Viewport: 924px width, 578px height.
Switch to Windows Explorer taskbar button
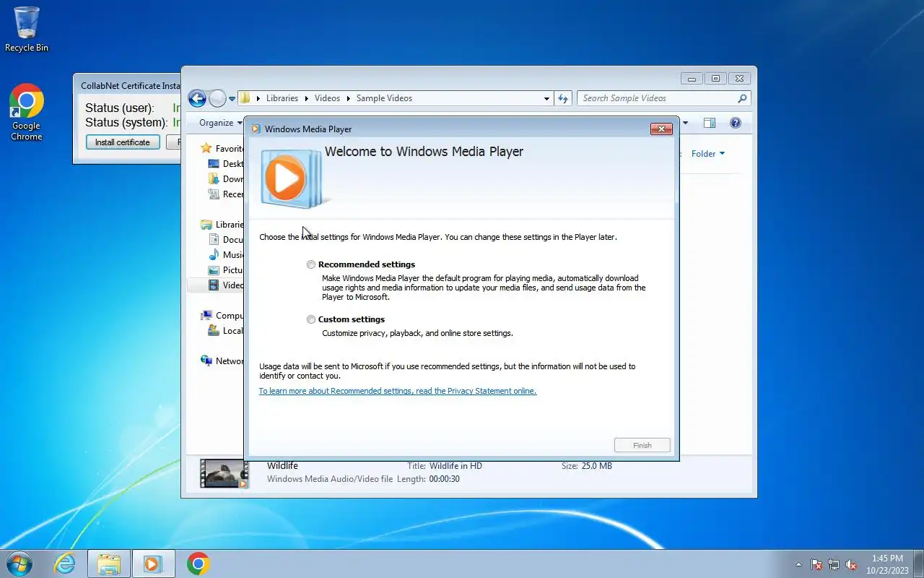tap(109, 564)
